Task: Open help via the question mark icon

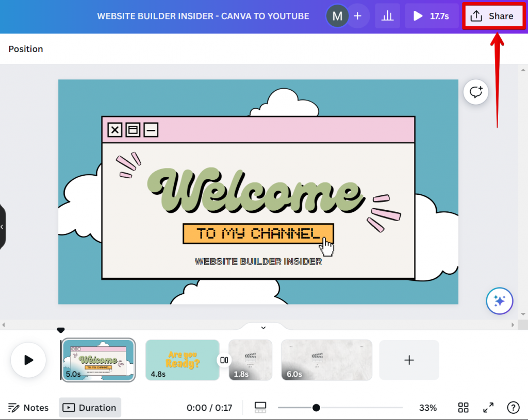Action: click(x=513, y=407)
